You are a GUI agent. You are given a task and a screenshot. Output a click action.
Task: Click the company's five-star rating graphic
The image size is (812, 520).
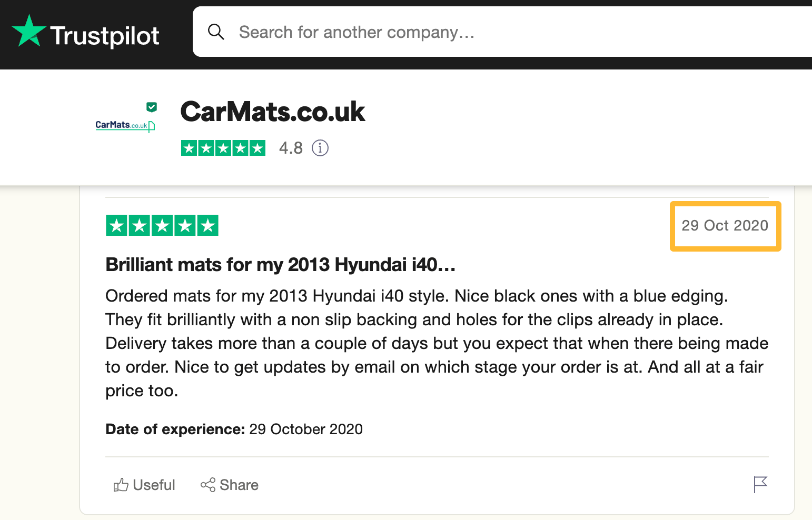click(x=223, y=148)
